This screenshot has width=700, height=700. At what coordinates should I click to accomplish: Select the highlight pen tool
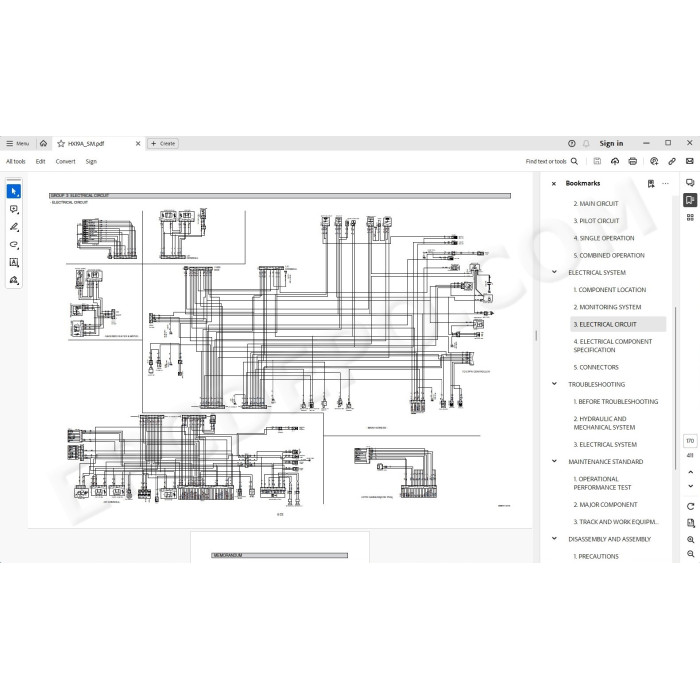pos(14,227)
